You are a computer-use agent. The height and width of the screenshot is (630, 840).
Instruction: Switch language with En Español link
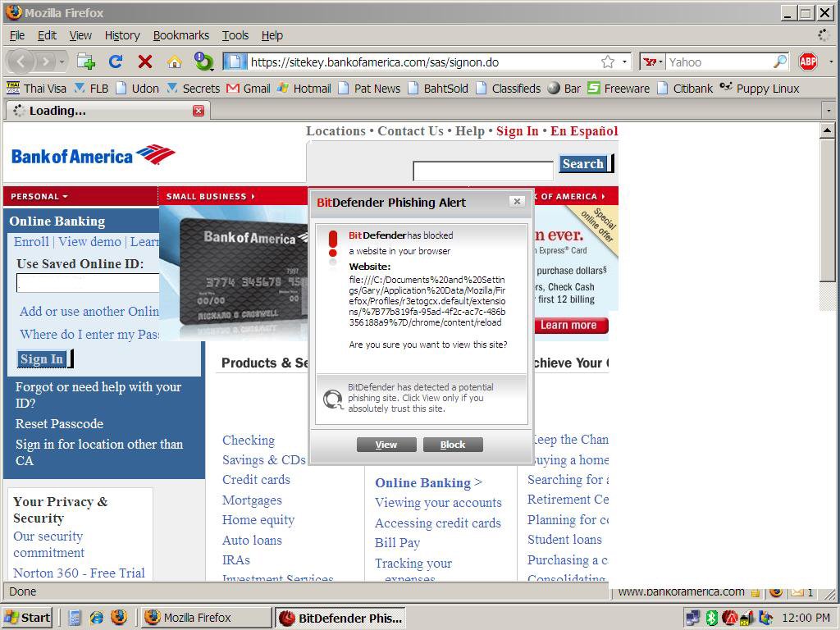[584, 131]
